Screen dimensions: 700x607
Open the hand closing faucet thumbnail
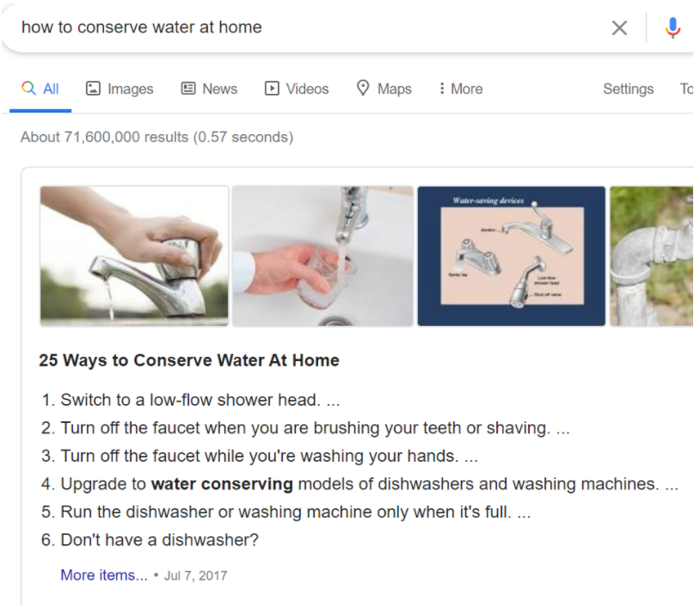pos(134,256)
